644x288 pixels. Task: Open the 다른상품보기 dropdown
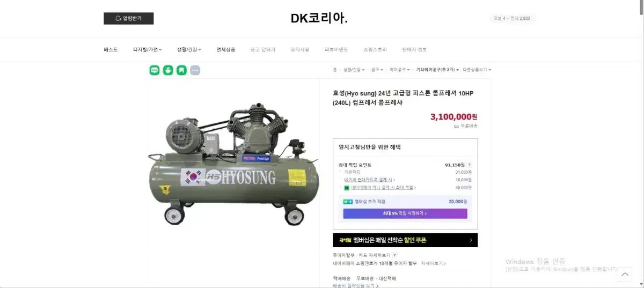pyautogui.click(x=477, y=70)
